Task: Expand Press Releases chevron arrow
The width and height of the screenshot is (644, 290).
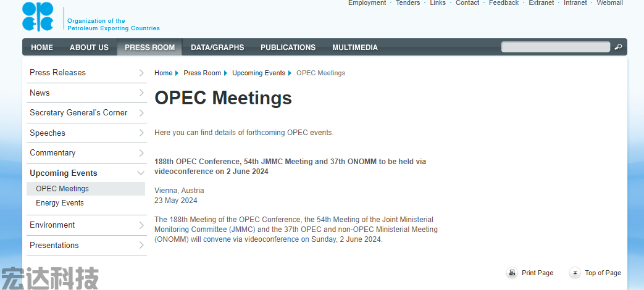Action: tap(141, 73)
